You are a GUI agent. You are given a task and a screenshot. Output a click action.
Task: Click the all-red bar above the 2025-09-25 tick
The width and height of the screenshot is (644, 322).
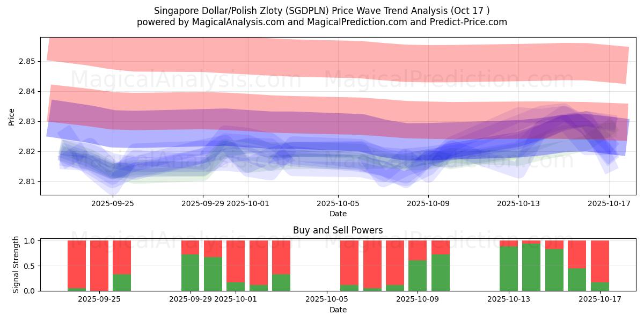[99, 266]
